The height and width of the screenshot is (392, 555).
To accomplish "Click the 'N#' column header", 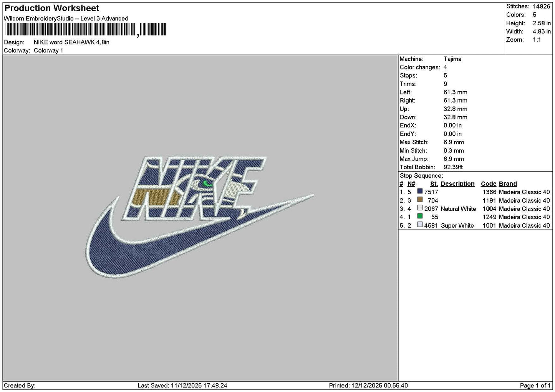I will 411,184.
